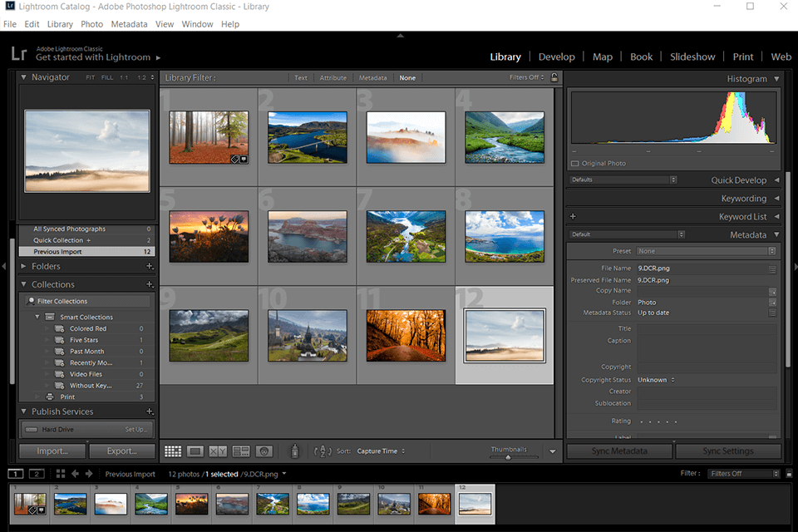
Task: Open Sort Capture Time dropdown
Action: pos(381,451)
